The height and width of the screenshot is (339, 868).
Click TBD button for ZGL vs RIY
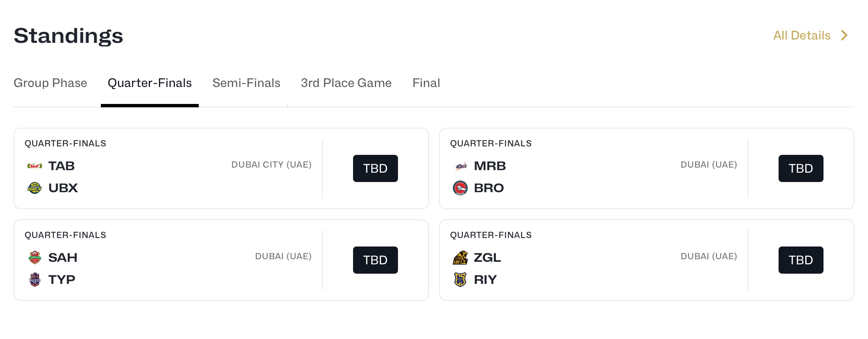click(x=801, y=260)
